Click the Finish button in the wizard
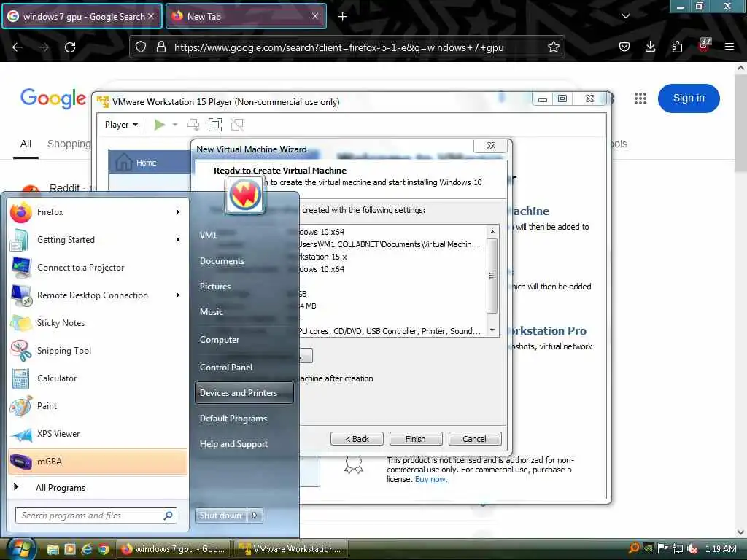747x560 pixels. click(x=415, y=439)
